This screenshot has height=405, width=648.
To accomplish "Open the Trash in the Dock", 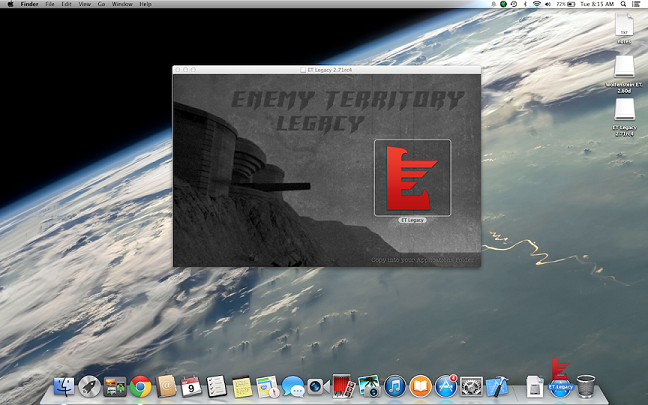I will (x=586, y=387).
